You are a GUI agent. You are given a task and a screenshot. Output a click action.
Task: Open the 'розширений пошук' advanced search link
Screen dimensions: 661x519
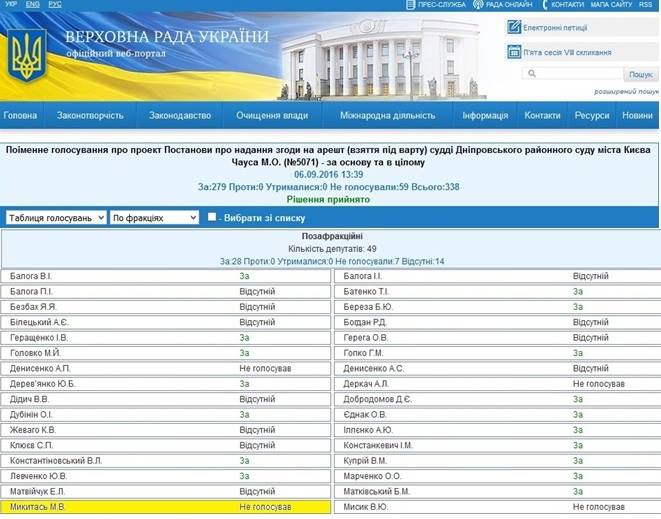point(626,91)
